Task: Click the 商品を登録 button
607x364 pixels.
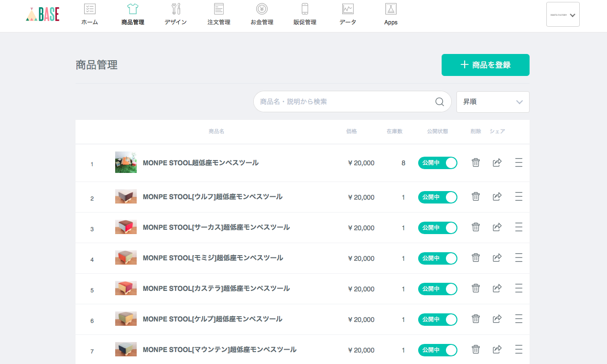Action: point(485,65)
